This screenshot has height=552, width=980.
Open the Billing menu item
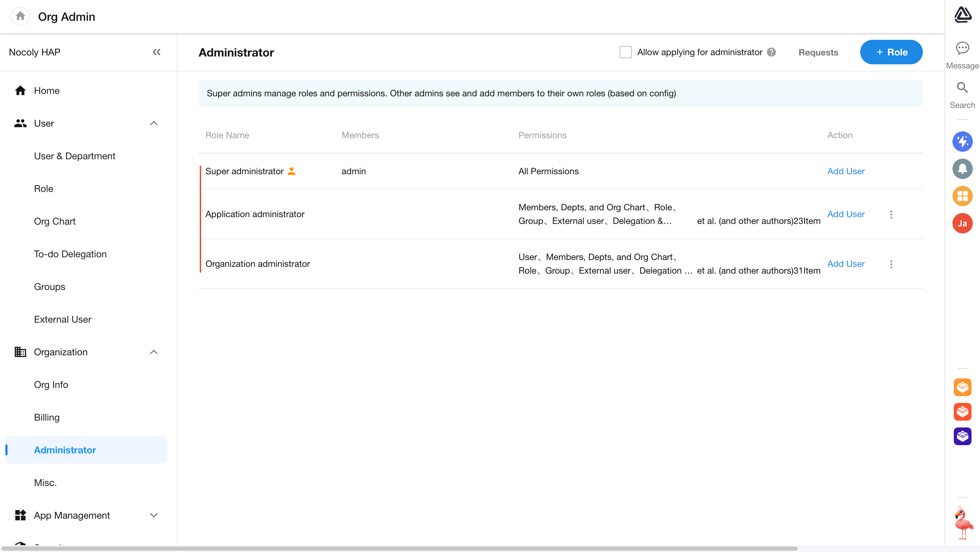click(x=47, y=417)
